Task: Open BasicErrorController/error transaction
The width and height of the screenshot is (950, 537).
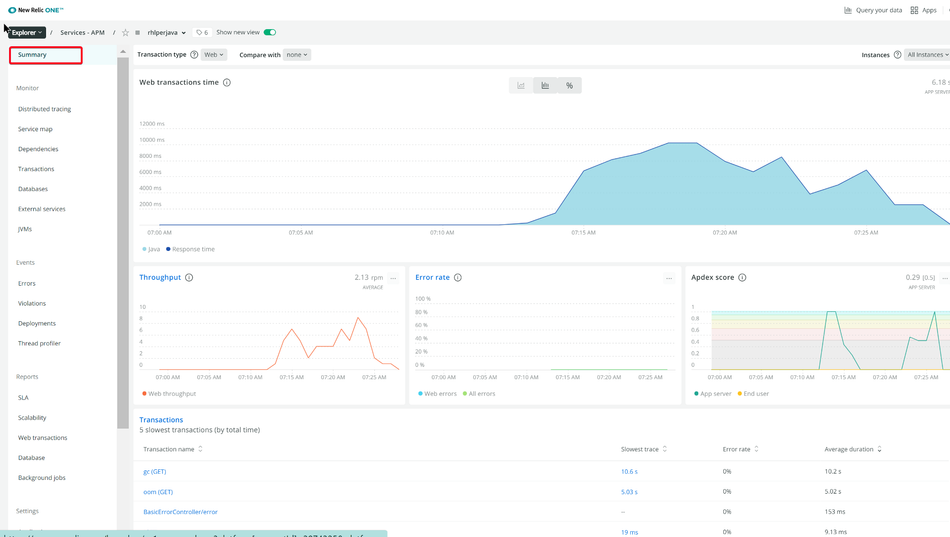Action: pyautogui.click(x=181, y=512)
